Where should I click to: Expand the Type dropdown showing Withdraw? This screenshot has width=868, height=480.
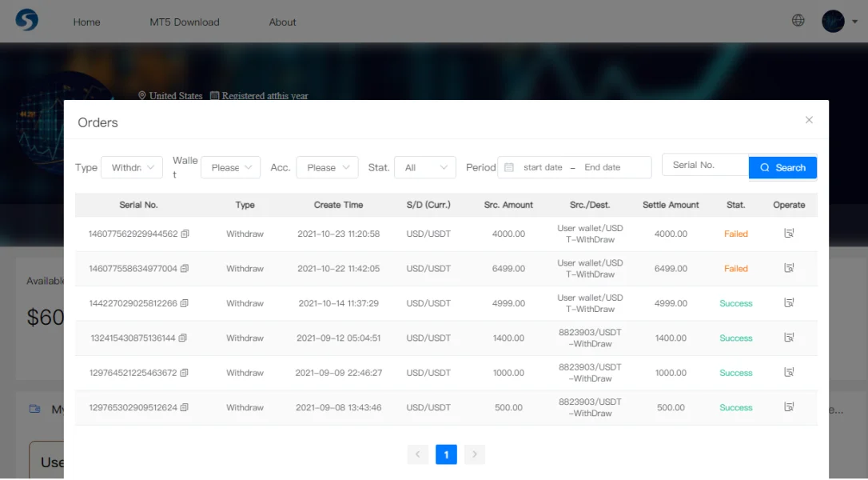click(x=132, y=167)
